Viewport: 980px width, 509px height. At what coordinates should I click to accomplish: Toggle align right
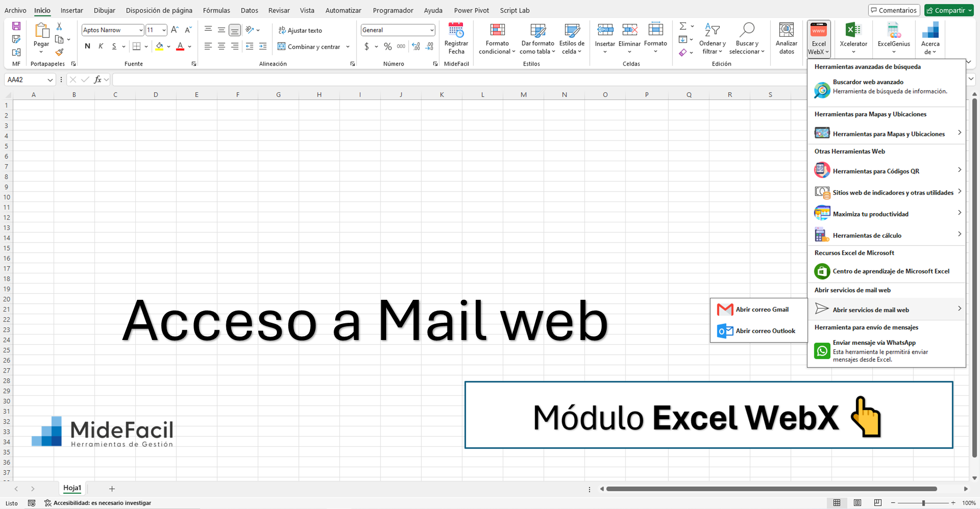[x=235, y=47]
